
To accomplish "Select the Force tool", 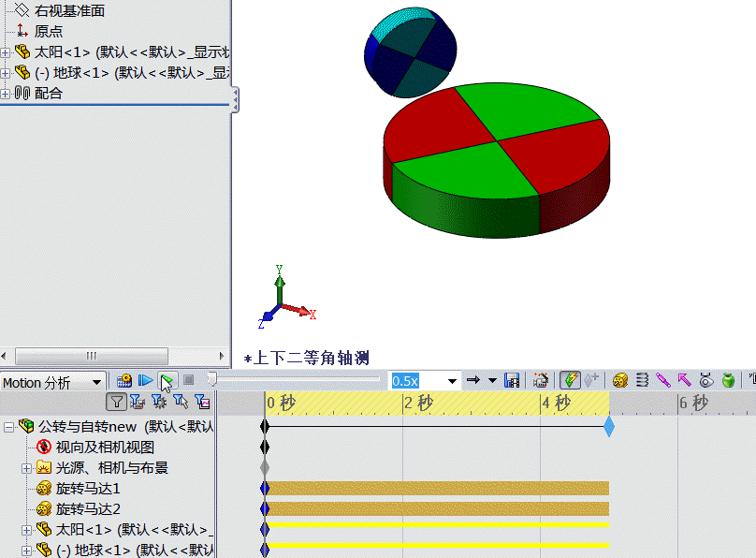I will tap(684, 380).
